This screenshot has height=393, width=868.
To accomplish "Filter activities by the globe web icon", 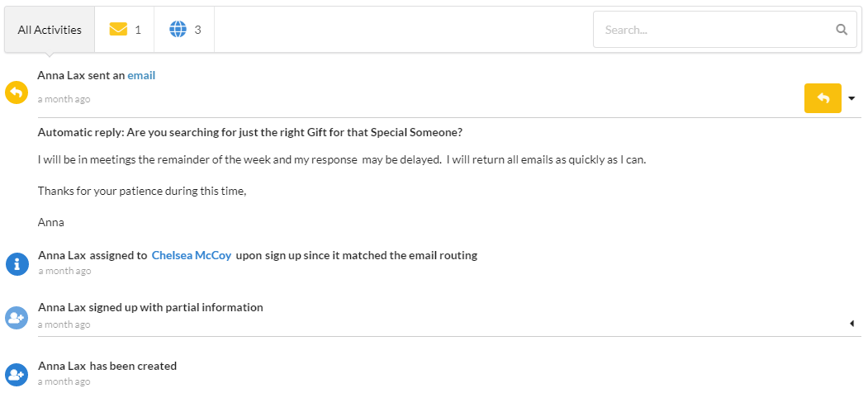I will pyautogui.click(x=178, y=30).
